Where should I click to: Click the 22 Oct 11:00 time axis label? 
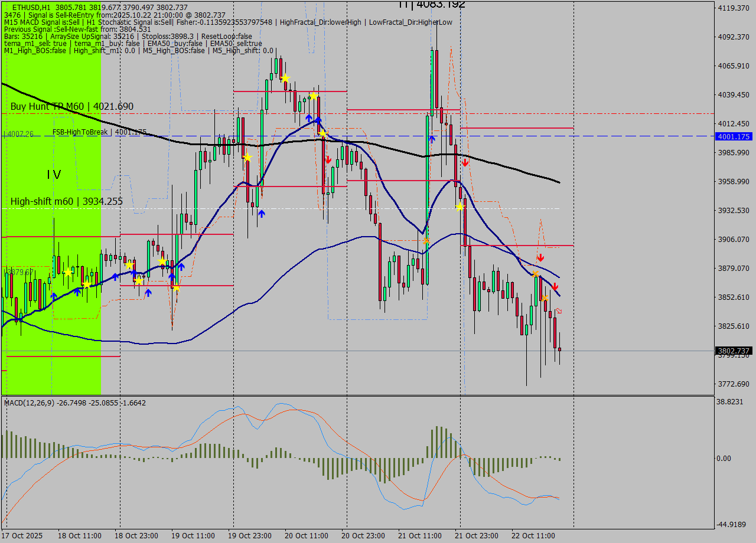tap(534, 536)
